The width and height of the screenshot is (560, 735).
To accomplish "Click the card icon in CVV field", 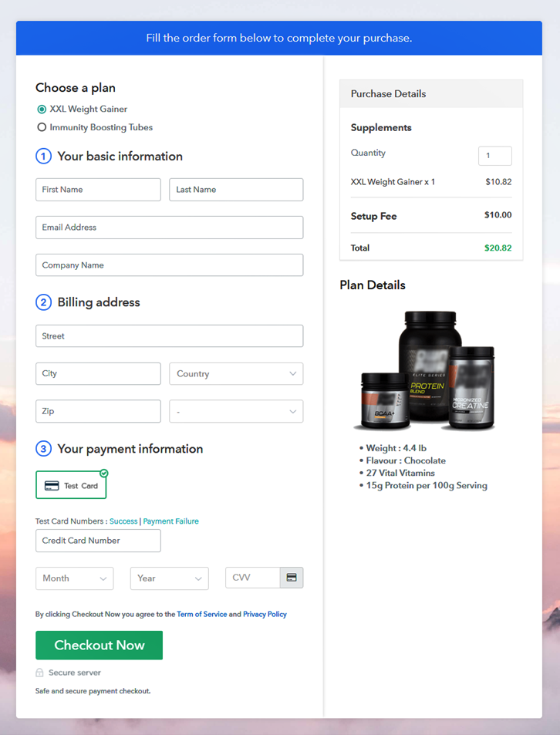I will click(292, 578).
